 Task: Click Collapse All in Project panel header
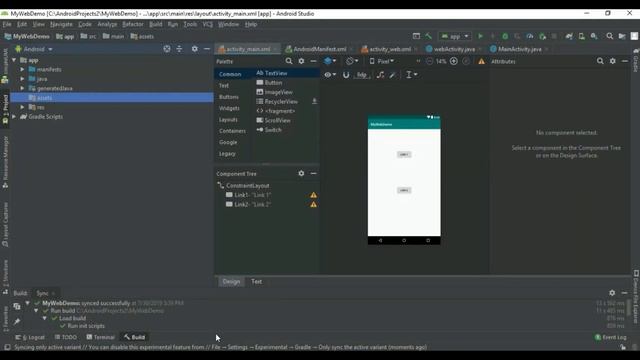(x=179, y=49)
